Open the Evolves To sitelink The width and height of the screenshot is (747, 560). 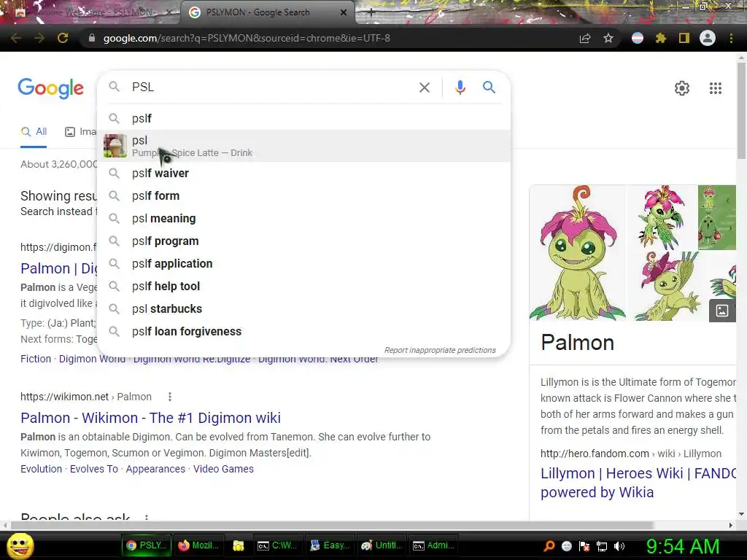click(x=94, y=469)
